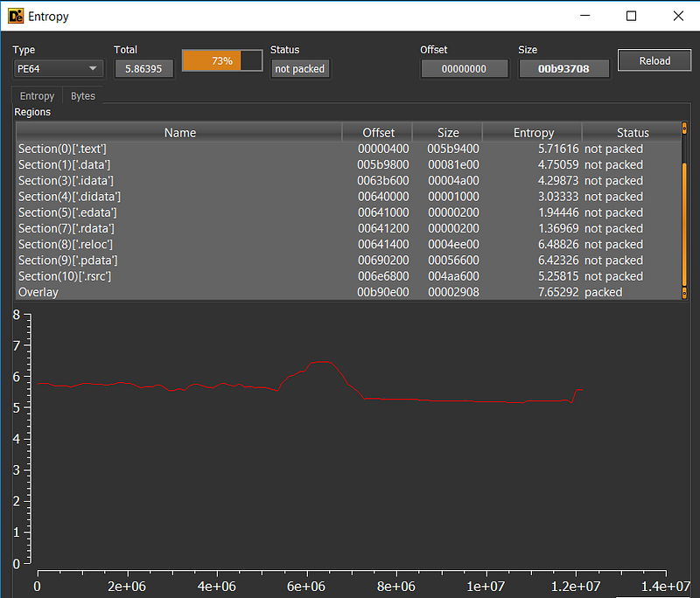Sort regions by Entropy column header

[533, 132]
